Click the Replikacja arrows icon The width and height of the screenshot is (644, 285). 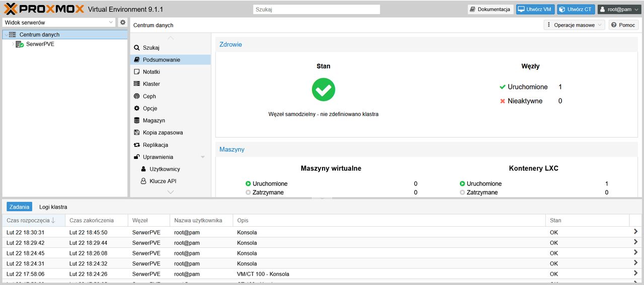coord(137,145)
